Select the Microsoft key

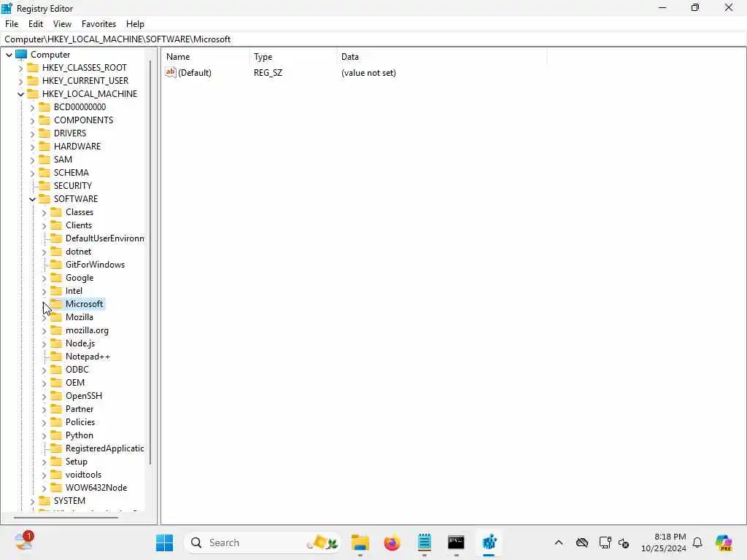click(85, 304)
